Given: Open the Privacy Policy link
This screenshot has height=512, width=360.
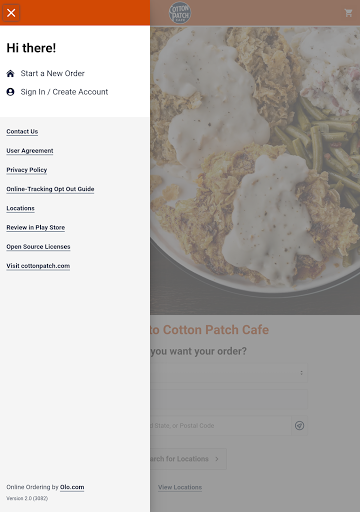Looking at the screenshot, I should coord(27,170).
